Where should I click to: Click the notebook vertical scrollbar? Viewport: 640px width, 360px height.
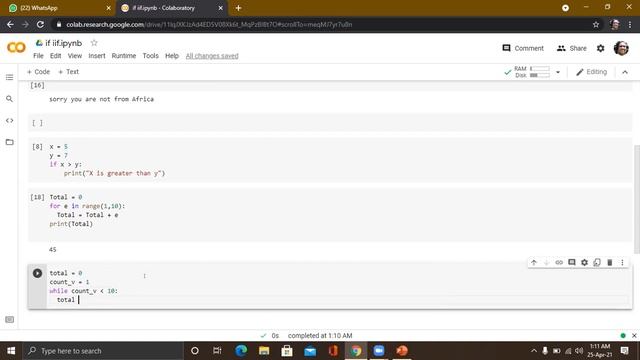click(x=636, y=199)
